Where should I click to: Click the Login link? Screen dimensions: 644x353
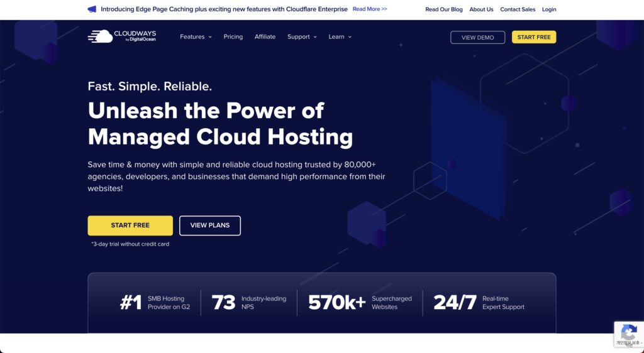(x=549, y=9)
